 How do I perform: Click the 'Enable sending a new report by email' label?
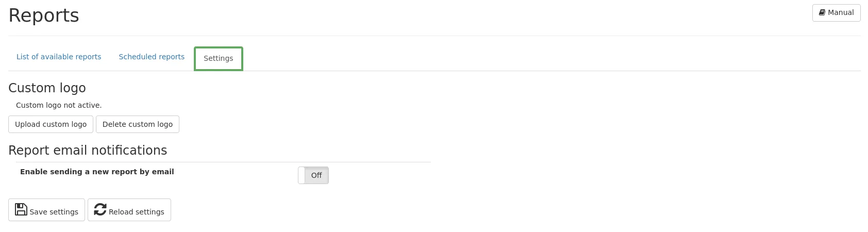tap(97, 172)
